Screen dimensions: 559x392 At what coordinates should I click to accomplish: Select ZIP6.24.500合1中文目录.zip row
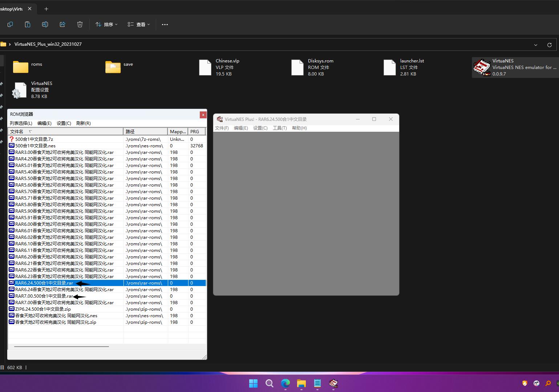107,309
